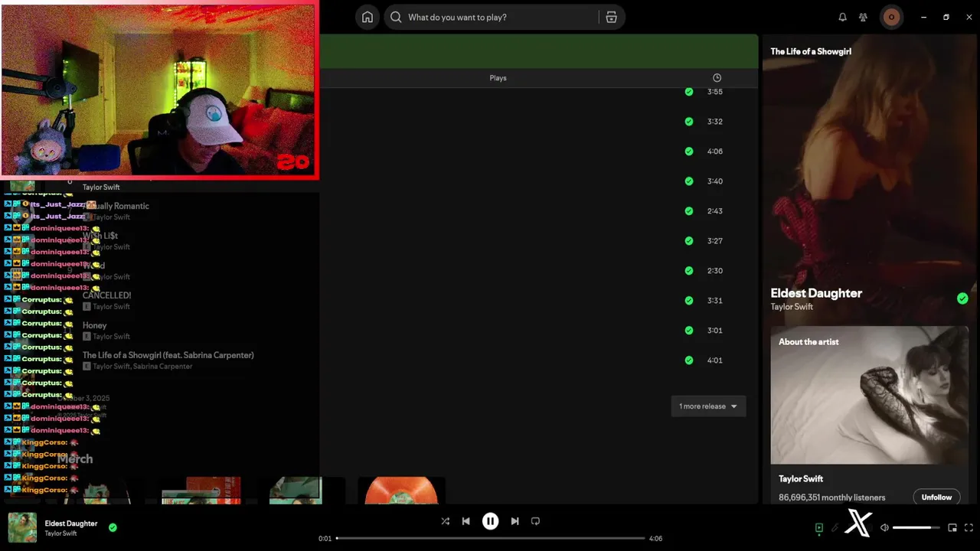
Task: Toggle saved checkmark on the 3:31 track
Action: tap(689, 301)
